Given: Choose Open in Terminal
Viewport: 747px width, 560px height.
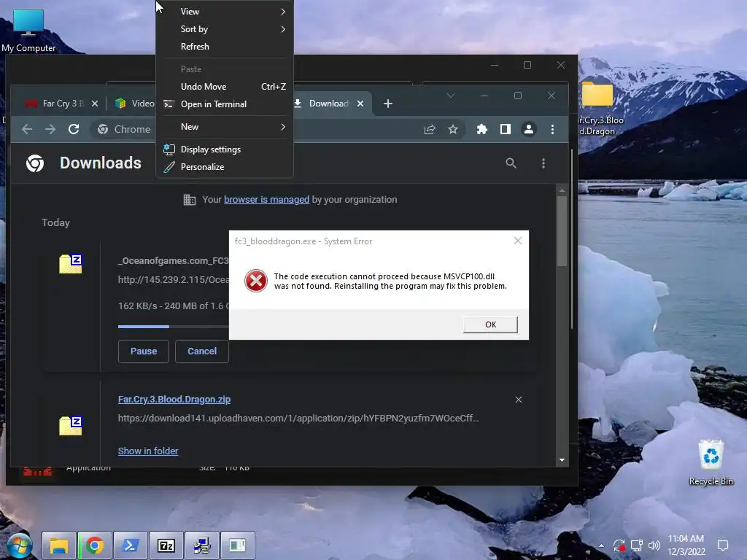Looking at the screenshot, I should click(225, 104).
